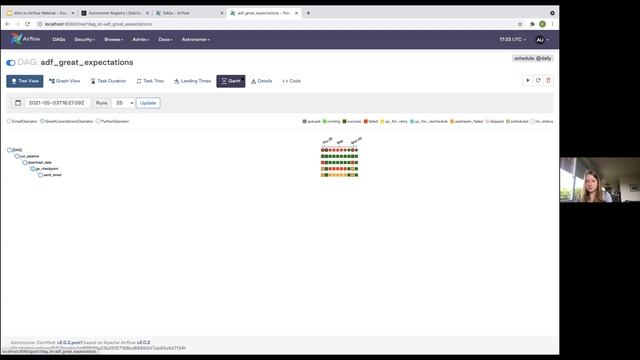Screen dimensions: 640x360
Task: Trigger the DAG with play button
Action: 528,80
